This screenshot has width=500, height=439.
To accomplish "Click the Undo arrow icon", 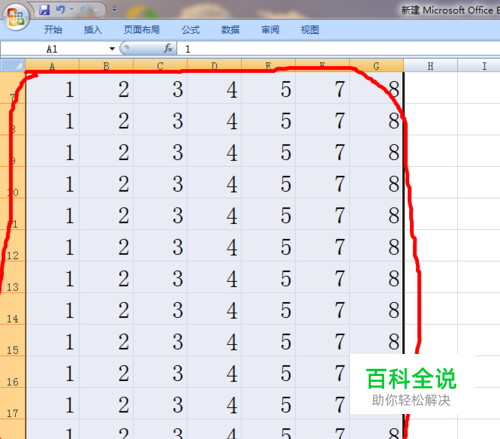I will [x=60, y=10].
